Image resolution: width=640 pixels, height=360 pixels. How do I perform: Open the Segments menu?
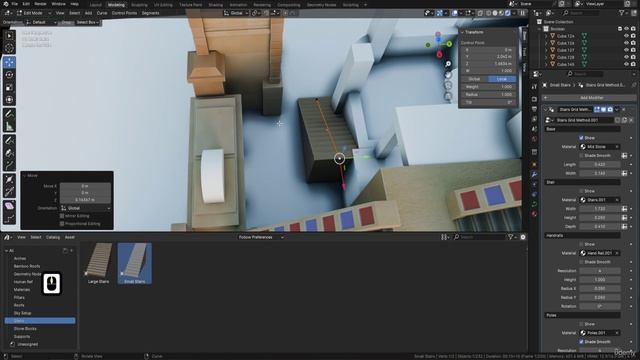(150, 13)
